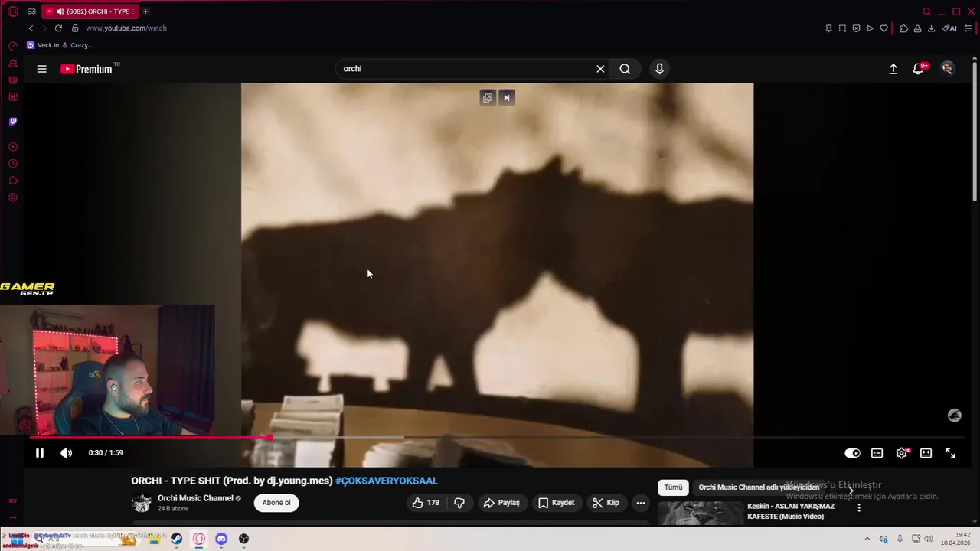Image resolution: width=980 pixels, height=551 pixels.
Task: Open Easy Setup sliders icon
Action: (x=968, y=28)
